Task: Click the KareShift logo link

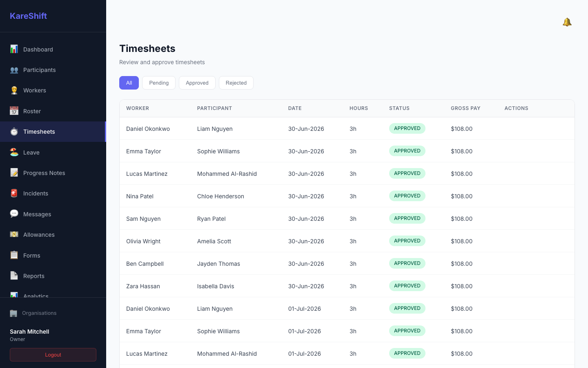Action: 28,16
